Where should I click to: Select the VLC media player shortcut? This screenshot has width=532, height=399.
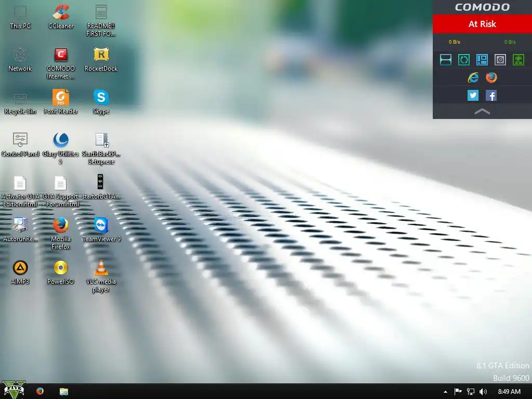point(101,277)
